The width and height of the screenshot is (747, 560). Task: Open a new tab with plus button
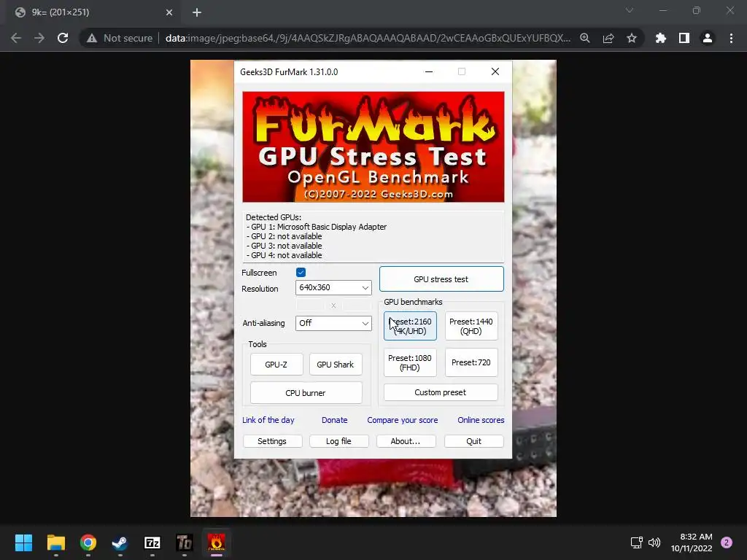197,12
